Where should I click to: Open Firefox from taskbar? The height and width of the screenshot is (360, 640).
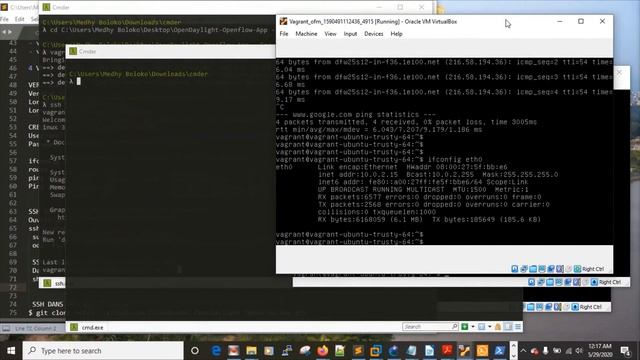322,351
